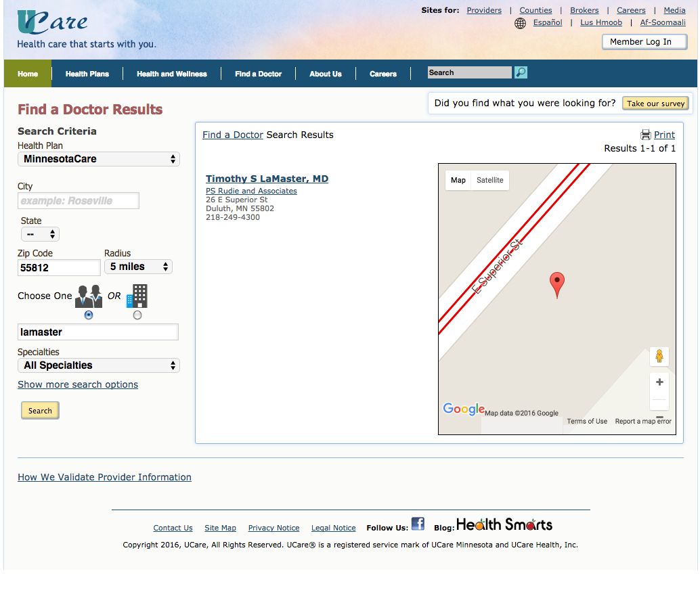This screenshot has width=700, height=609.
Task: Open the Media site link
Action: click(x=674, y=10)
